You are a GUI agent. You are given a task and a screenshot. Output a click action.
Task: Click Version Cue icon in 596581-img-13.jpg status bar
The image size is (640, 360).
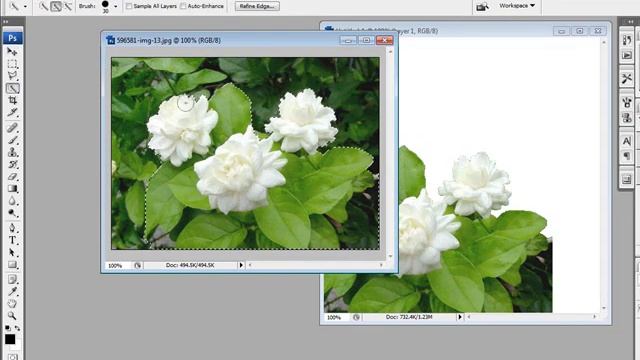138,265
